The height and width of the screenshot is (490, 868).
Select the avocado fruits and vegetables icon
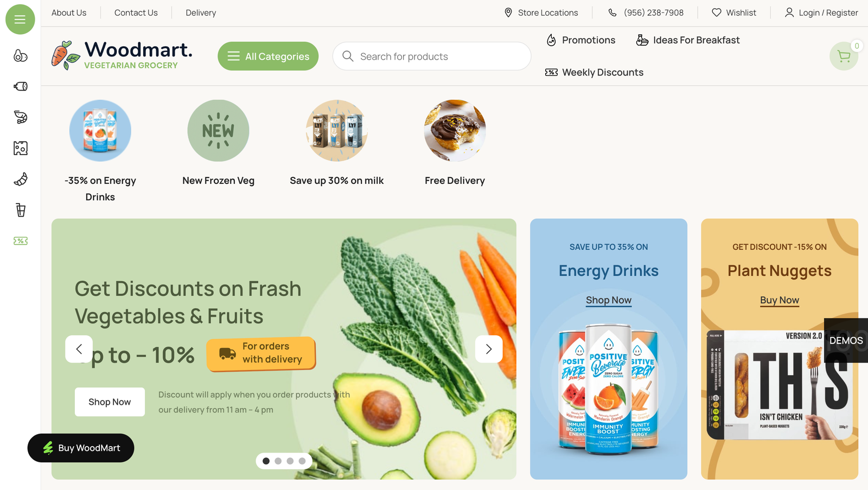pos(21,55)
